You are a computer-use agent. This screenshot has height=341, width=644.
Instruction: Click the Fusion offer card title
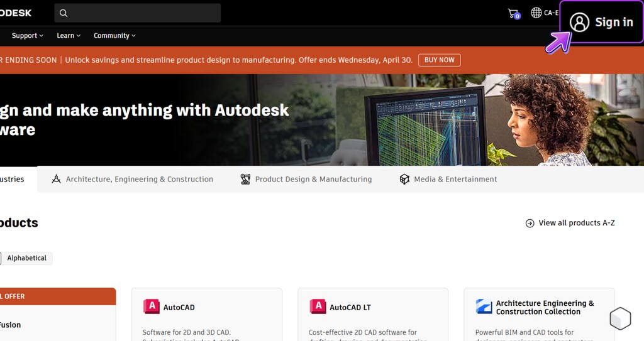coord(10,325)
